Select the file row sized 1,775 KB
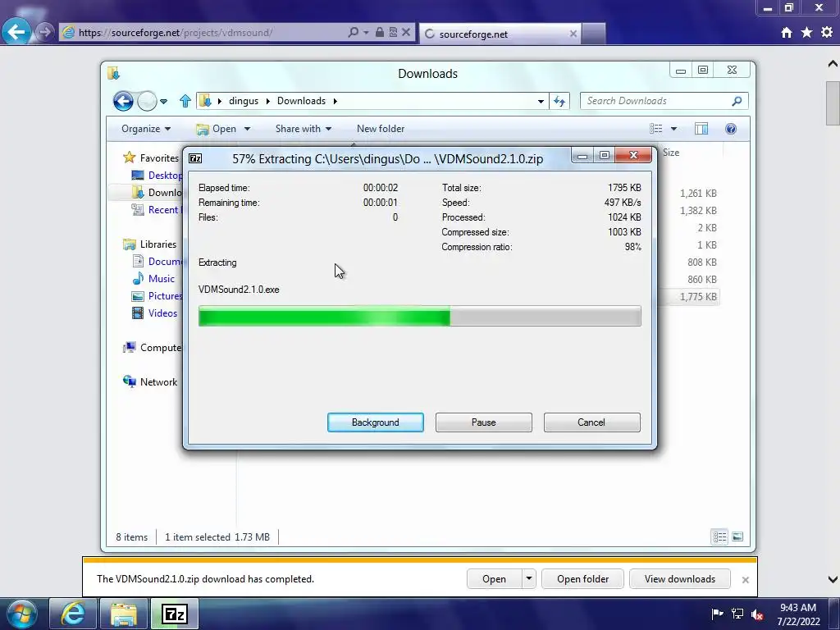Viewport: 840px width, 630px height. [689, 297]
